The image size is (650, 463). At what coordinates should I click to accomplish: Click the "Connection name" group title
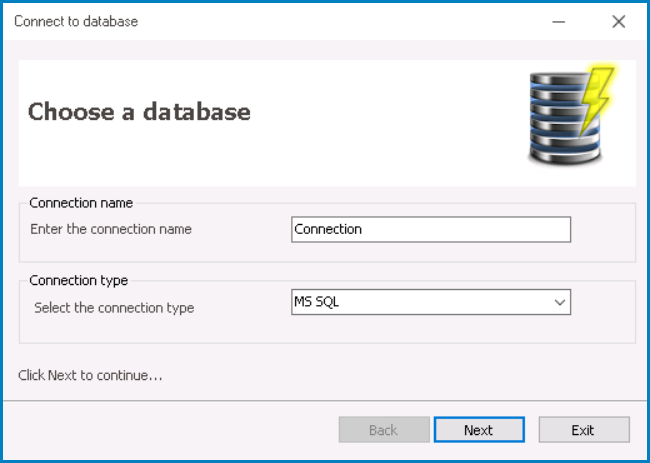click(81, 202)
